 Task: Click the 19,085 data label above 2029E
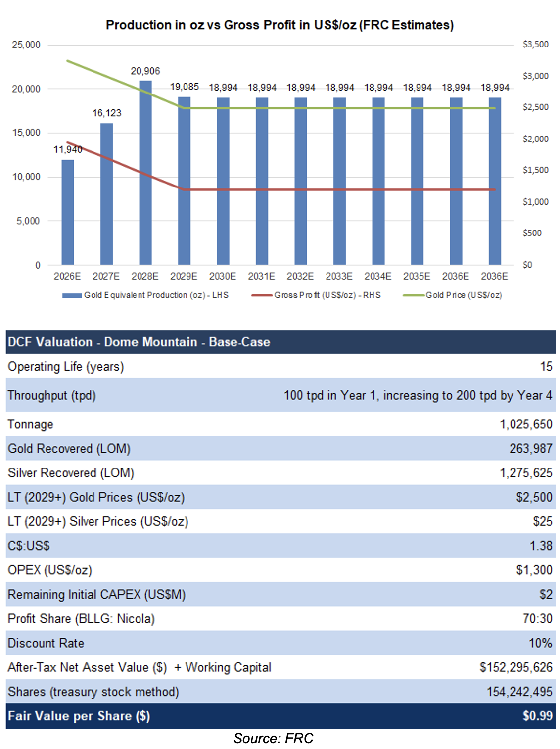click(x=184, y=87)
